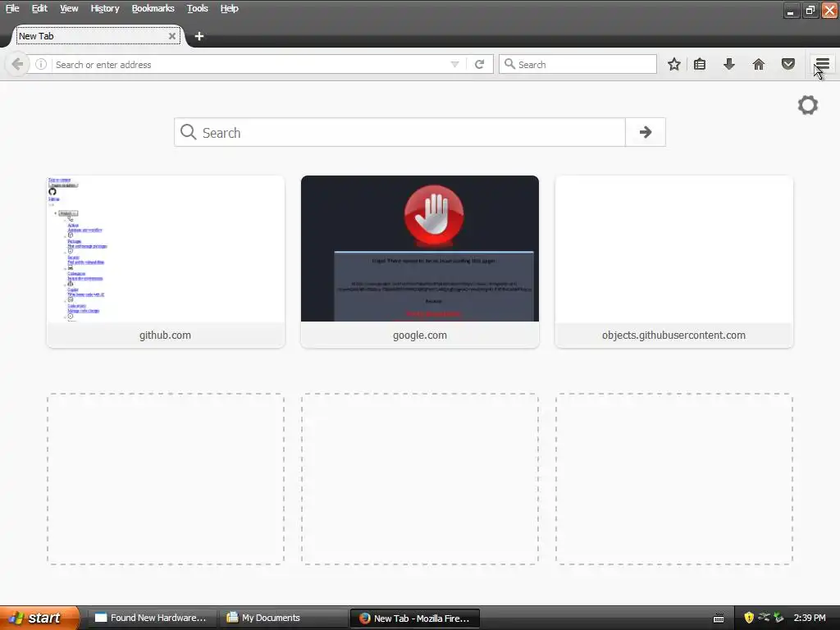The image size is (840, 630).
Task: Click the Pocket icon in toolbar
Action: click(788, 64)
